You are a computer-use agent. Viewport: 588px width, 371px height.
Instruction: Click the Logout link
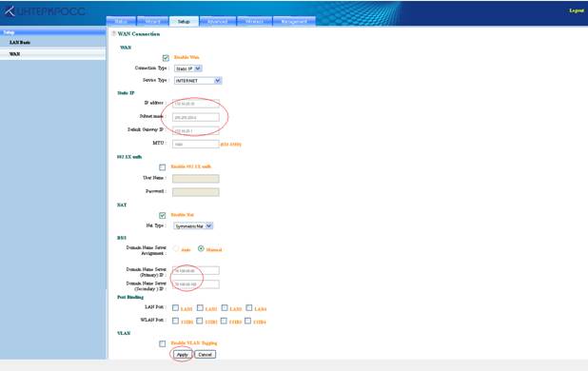[577, 10]
